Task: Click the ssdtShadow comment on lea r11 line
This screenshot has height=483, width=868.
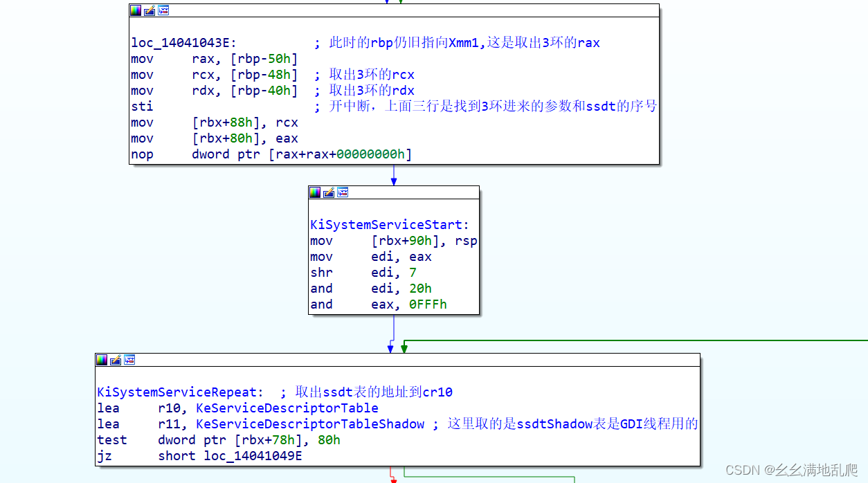Action: pyautogui.click(x=566, y=424)
